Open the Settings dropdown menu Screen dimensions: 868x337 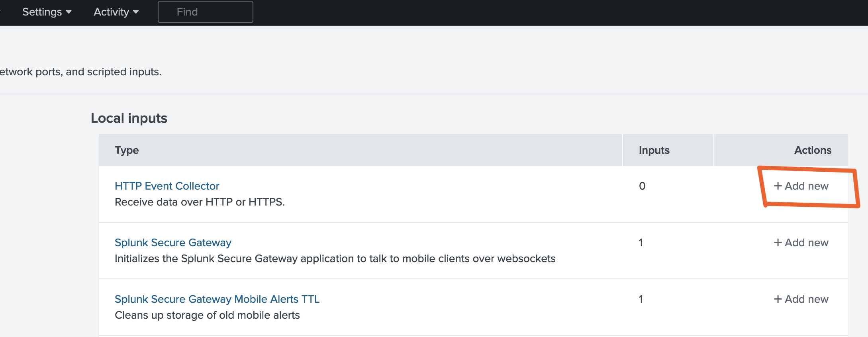click(47, 12)
